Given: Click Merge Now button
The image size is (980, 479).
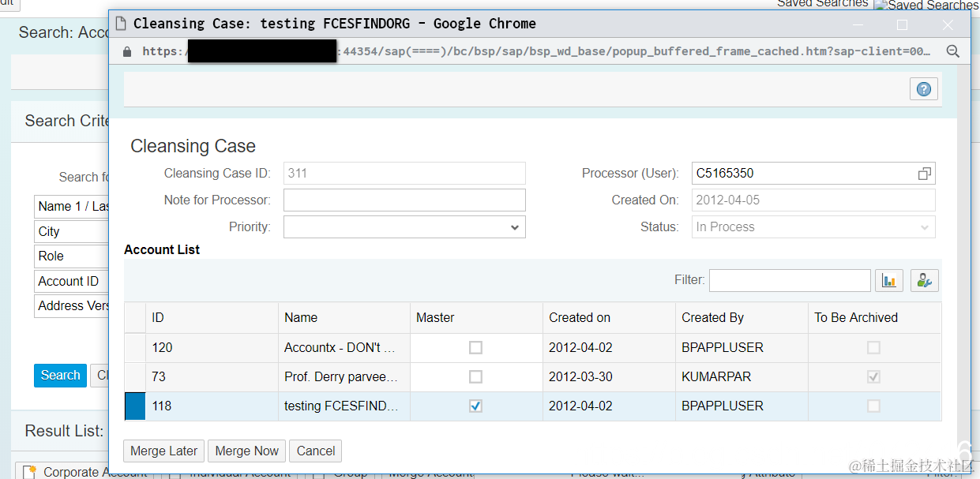Looking at the screenshot, I should tap(247, 451).
